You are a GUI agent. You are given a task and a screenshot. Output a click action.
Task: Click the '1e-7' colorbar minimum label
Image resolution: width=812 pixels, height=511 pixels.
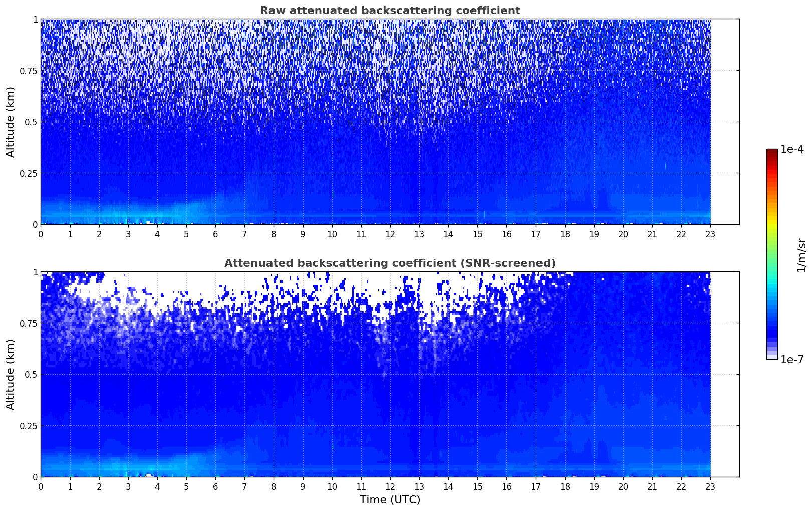click(x=792, y=360)
